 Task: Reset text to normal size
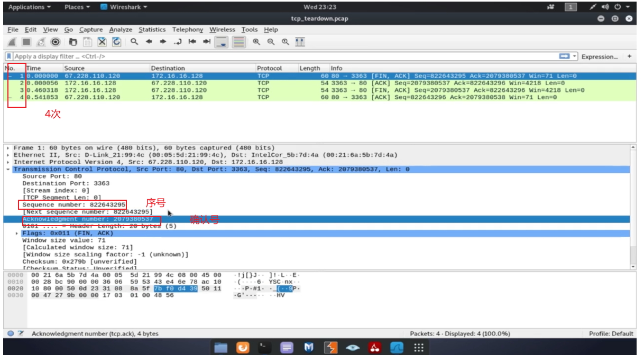(286, 42)
